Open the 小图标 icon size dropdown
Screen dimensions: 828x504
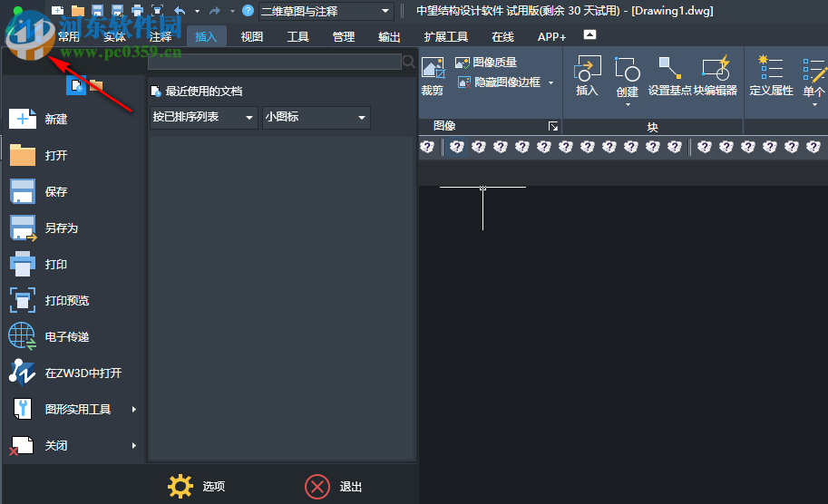coord(317,117)
